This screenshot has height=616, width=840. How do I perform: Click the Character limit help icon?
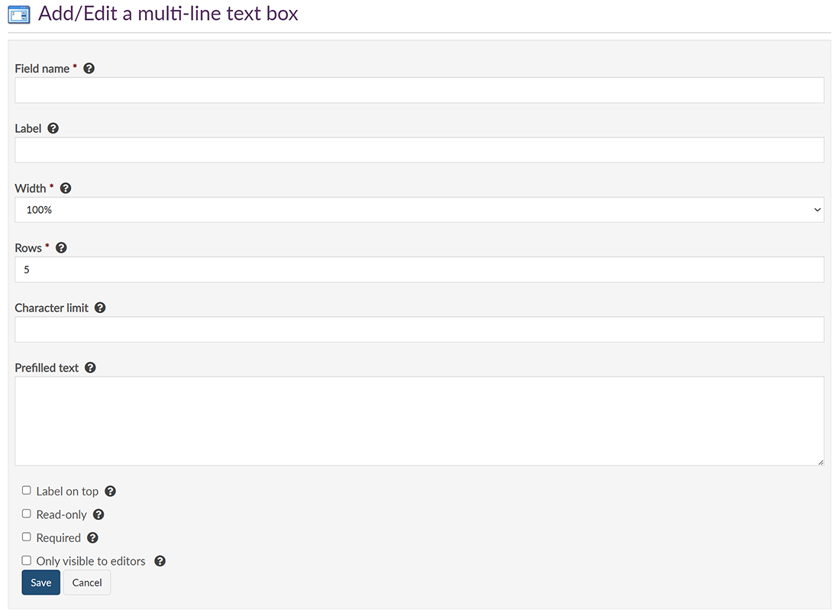[x=100, y=308]
